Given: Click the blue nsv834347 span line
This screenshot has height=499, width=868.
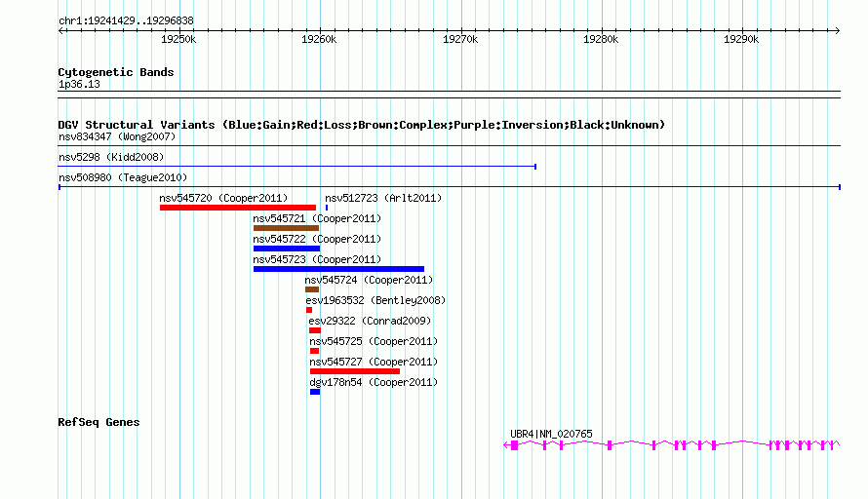Looking at the screenshot, I should 450,146.
